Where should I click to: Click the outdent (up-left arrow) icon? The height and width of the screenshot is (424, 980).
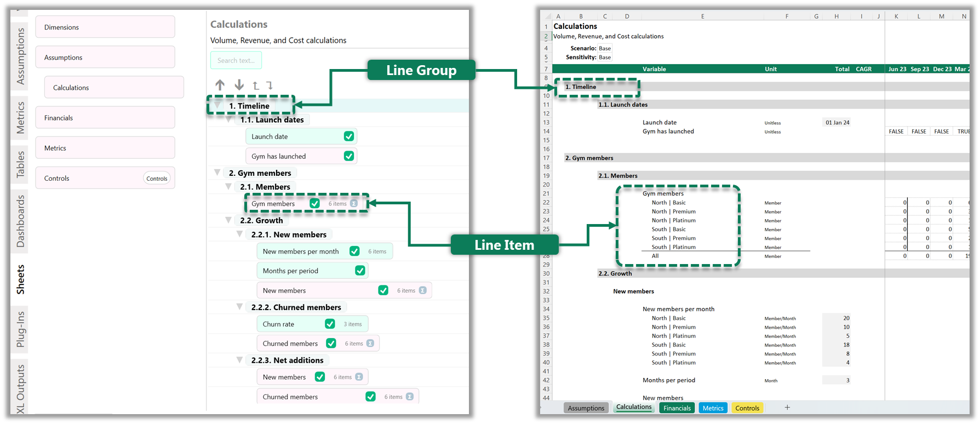click(x=256, y=85)
